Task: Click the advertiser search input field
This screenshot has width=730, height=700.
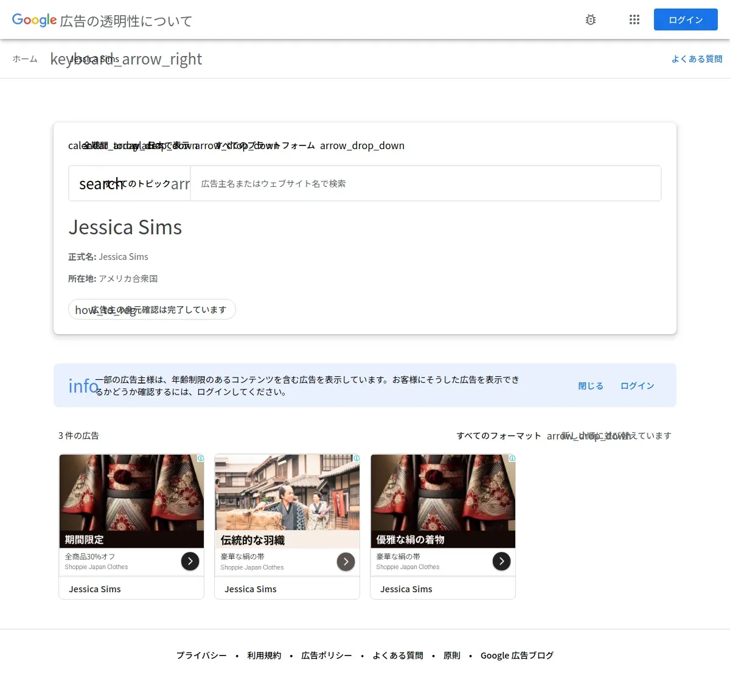Action: point(426,184)
